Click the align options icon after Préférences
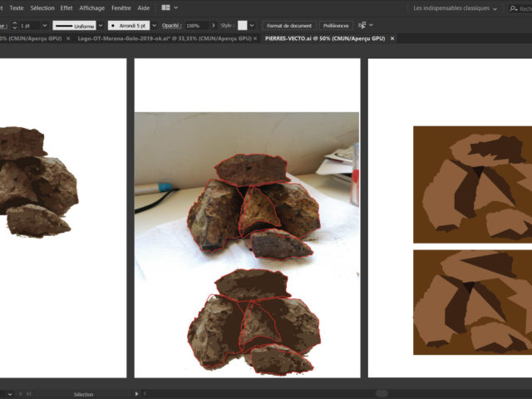Screen dimensions: 532x399 click(x=360, y=26)
